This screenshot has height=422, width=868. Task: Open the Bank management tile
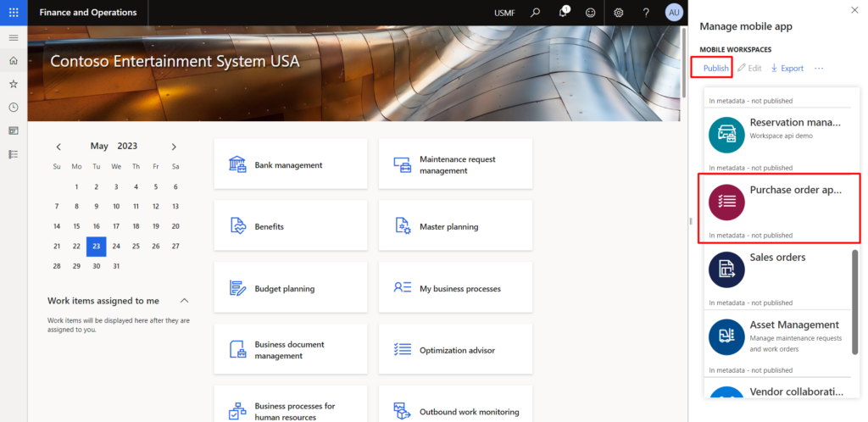tap(291, 164)
